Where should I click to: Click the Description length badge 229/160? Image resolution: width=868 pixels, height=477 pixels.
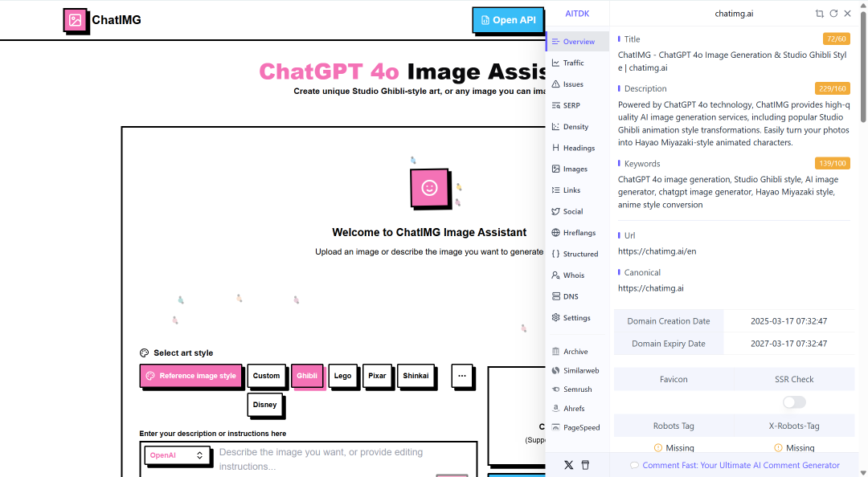(x=832, y=88)
